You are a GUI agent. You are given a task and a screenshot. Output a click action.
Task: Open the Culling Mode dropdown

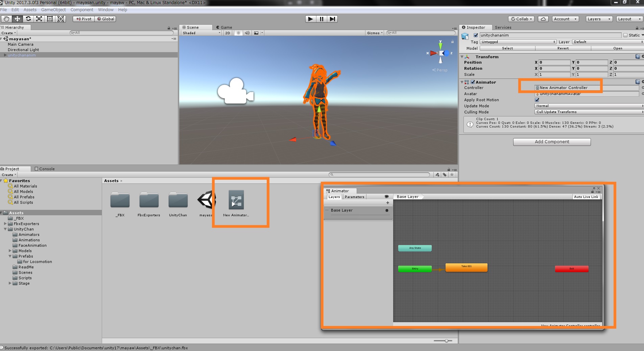(589, 112)
